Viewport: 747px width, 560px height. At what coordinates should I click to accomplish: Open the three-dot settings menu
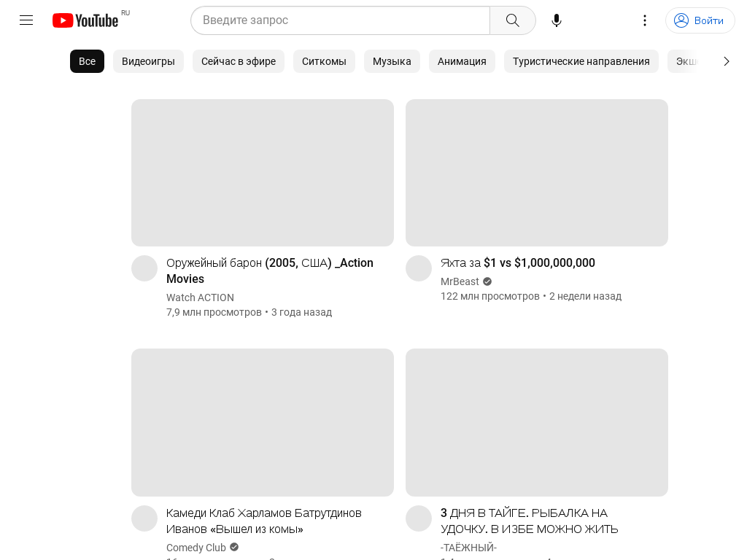pos(645,20)
